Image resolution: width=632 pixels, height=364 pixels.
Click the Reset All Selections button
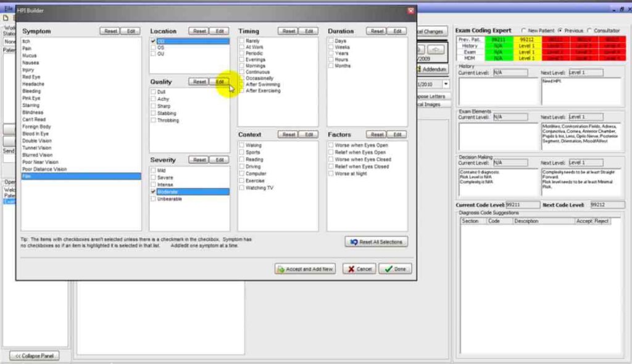pos(376,242)
